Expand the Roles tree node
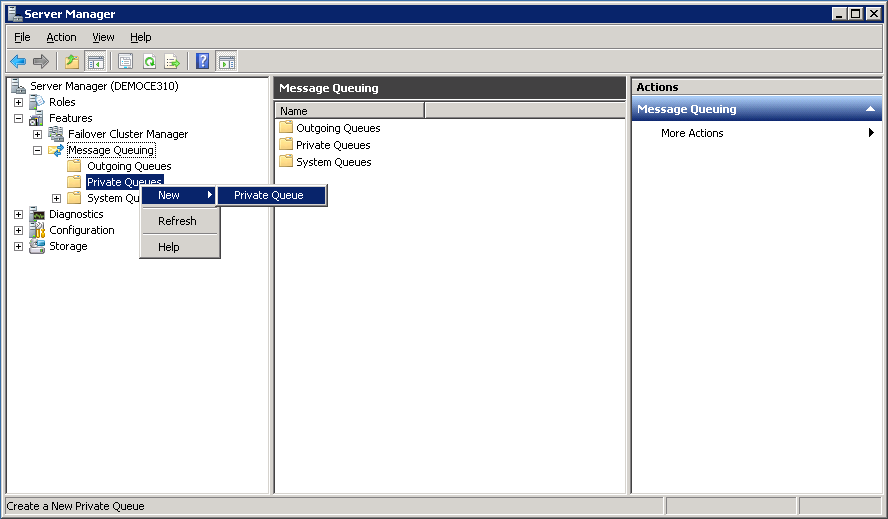 point(18,102)
